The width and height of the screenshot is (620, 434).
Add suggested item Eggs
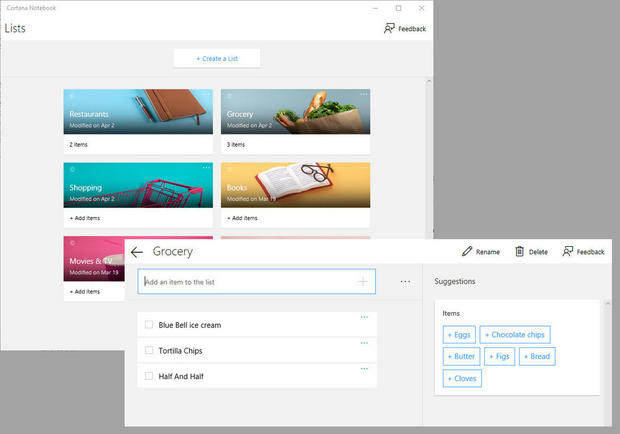459,335
